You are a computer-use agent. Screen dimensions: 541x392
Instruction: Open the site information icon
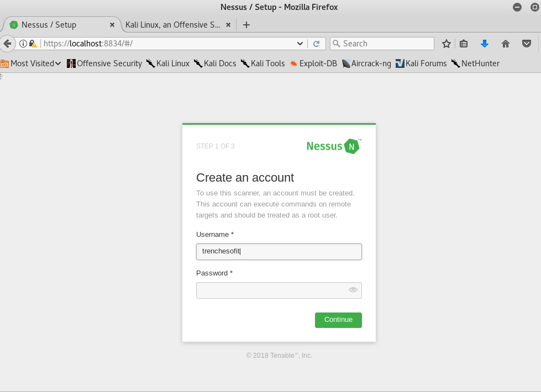pyautogui.click(x=23, y=44)
